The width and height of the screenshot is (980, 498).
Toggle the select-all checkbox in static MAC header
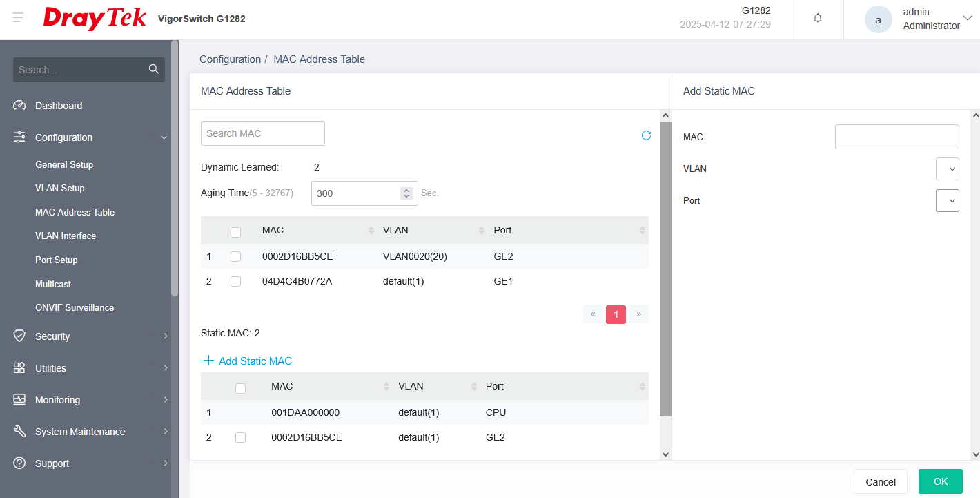[x=240, y=388]
